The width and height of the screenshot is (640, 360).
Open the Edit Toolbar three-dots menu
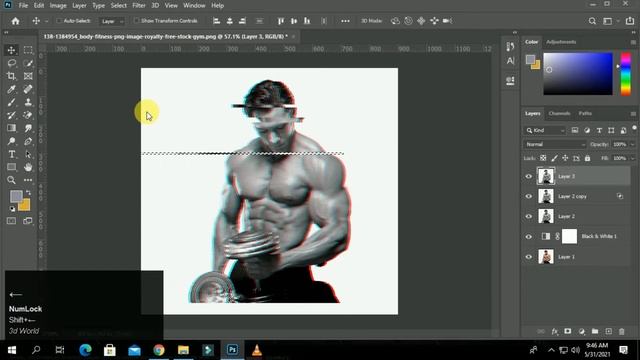(28, 180)
